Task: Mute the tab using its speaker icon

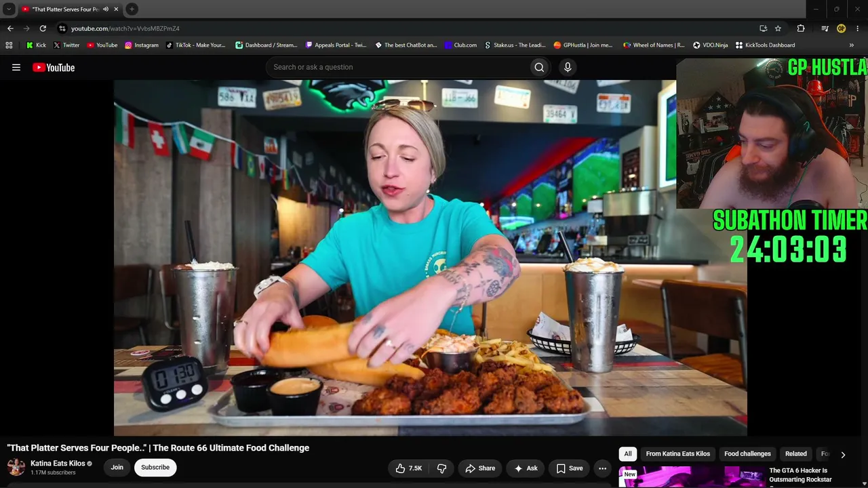Action: point(106,9)
